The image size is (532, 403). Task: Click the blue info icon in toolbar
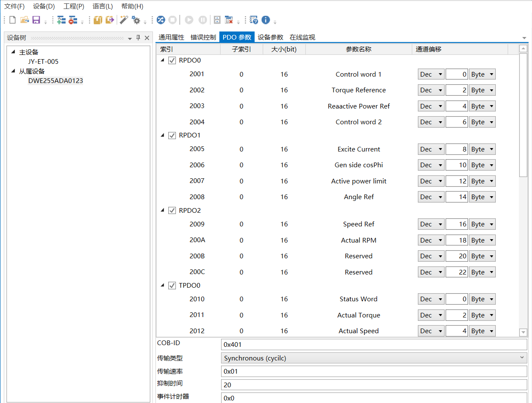coord(266,20)
